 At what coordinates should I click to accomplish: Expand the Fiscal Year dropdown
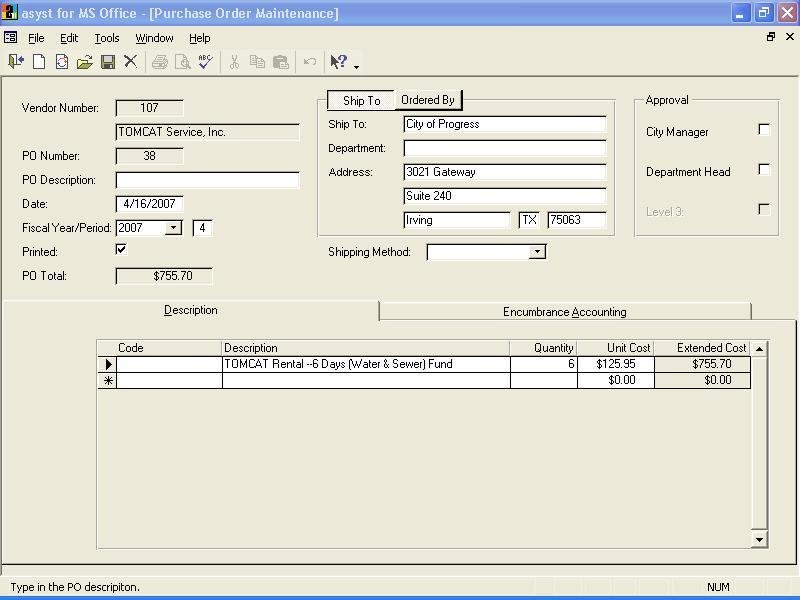coord(173,228)
